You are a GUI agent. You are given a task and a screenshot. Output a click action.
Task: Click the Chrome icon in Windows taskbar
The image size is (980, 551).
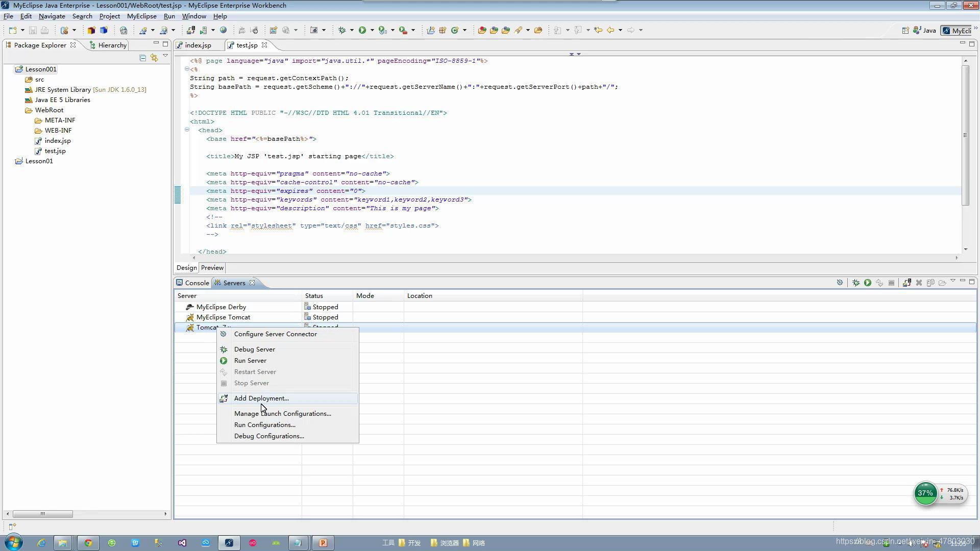click(x=88, y=543)
